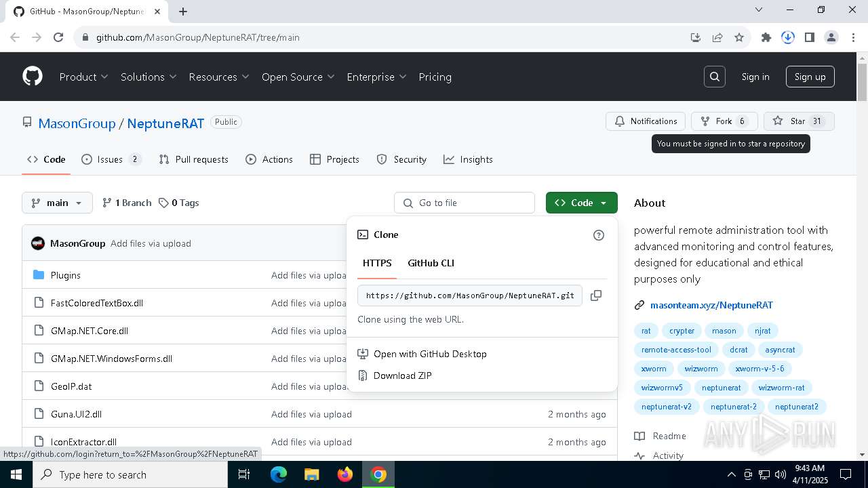Expand the Product navigation menu
Screen dimensions: 868x488
pyautogui.click(x=83, y=77)
